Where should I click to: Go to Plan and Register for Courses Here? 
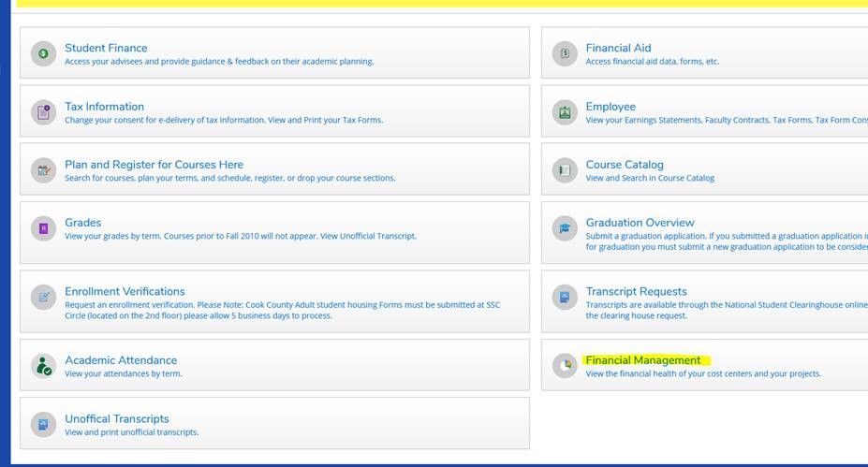tap(154, 165)
